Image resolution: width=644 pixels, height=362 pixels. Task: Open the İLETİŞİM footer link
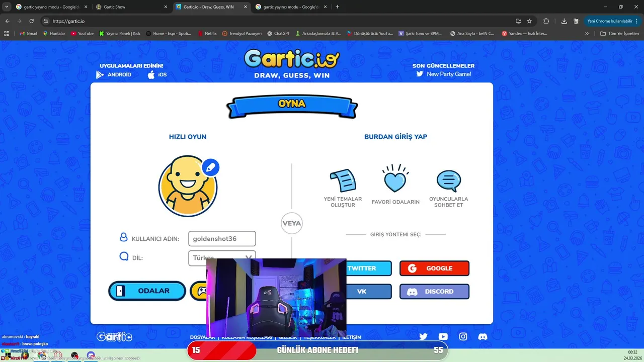(352, 337)
